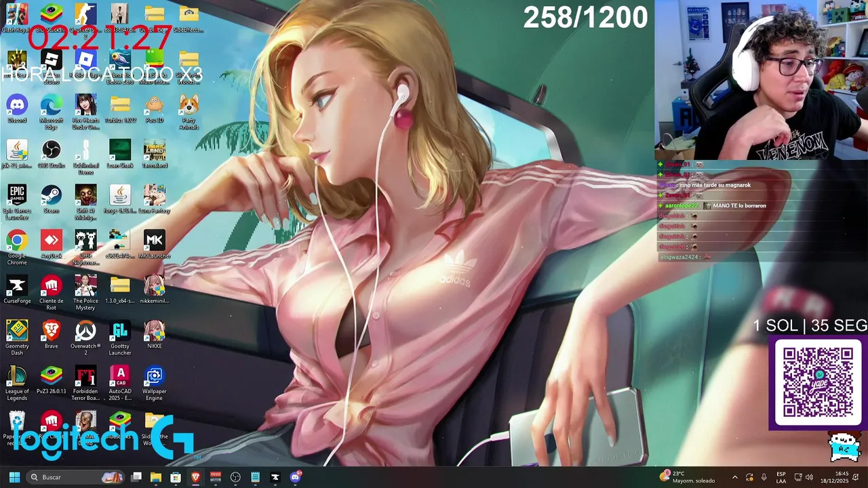Image resolution: width=868 pixels, height=488 pixels.
Task: Open the Overwatch 2 shortcut
Action: 85,338
